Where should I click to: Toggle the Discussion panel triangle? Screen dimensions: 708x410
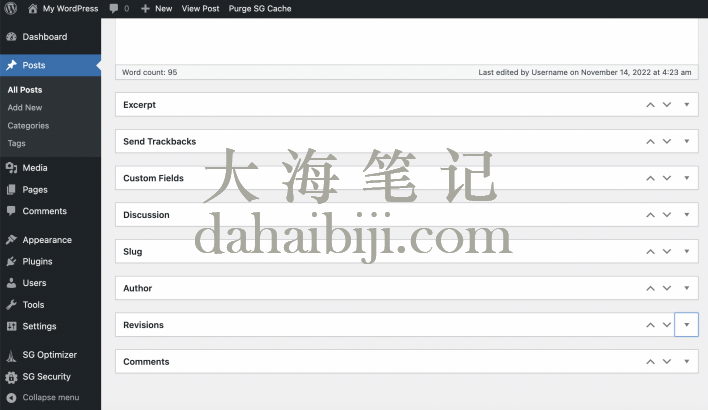point(686,215)
